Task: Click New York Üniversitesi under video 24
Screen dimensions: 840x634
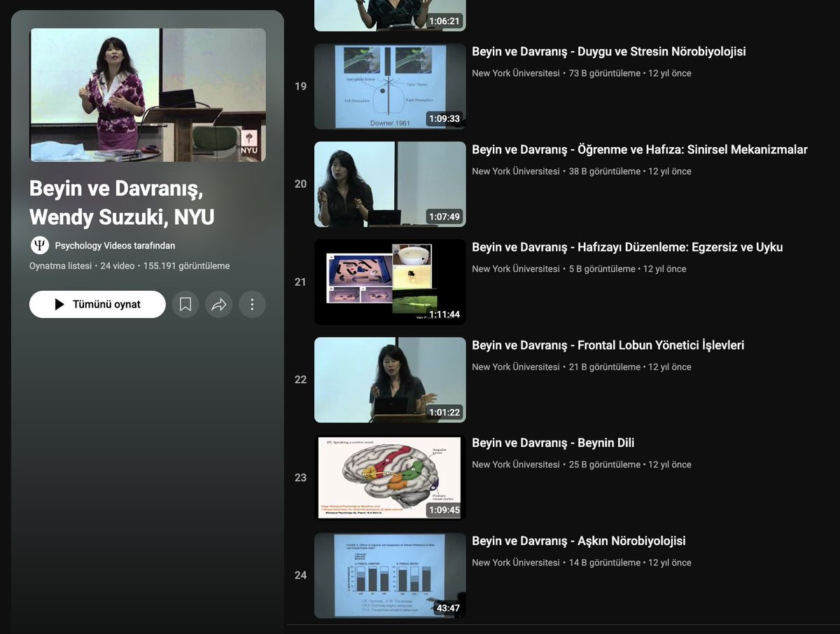Action: pyautogui.click(x=516, y=563)
